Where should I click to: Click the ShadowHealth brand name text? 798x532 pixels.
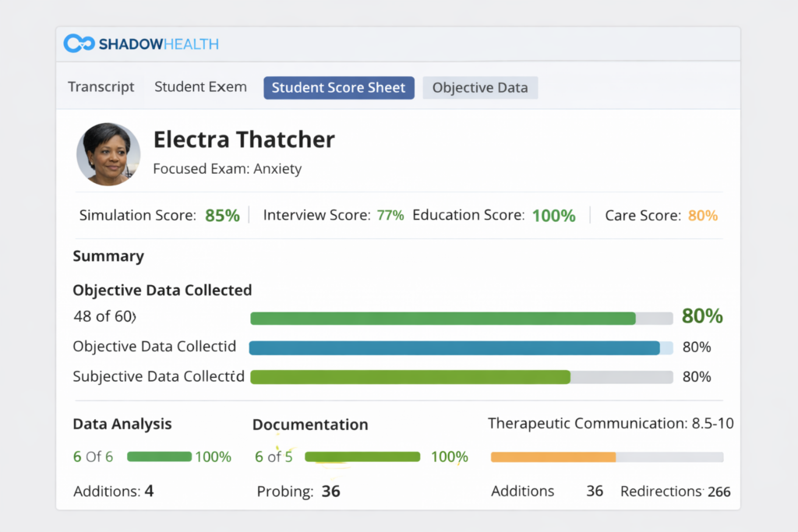(159, 44)
